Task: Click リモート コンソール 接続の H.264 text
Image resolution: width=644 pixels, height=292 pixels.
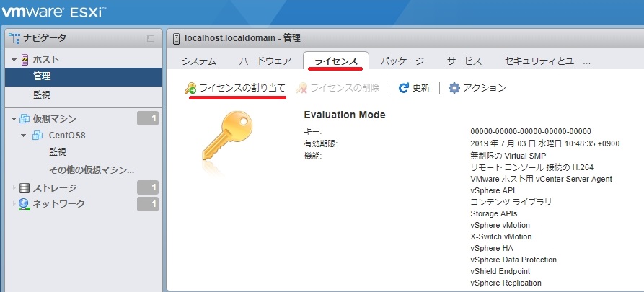Action: 532,167
